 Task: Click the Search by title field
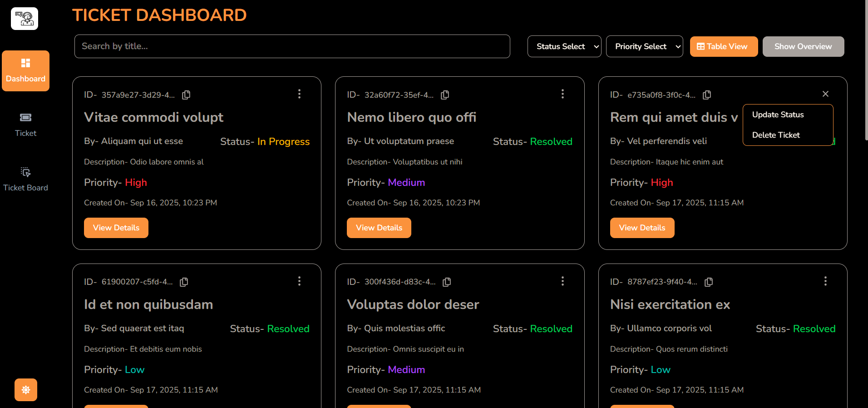[x=292, y=46]
